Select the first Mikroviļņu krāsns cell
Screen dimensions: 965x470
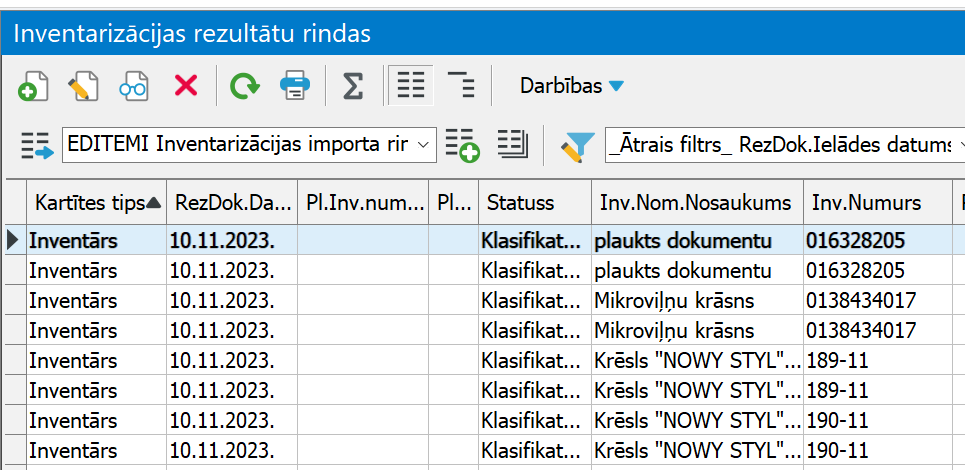click(x=697, y=300)
